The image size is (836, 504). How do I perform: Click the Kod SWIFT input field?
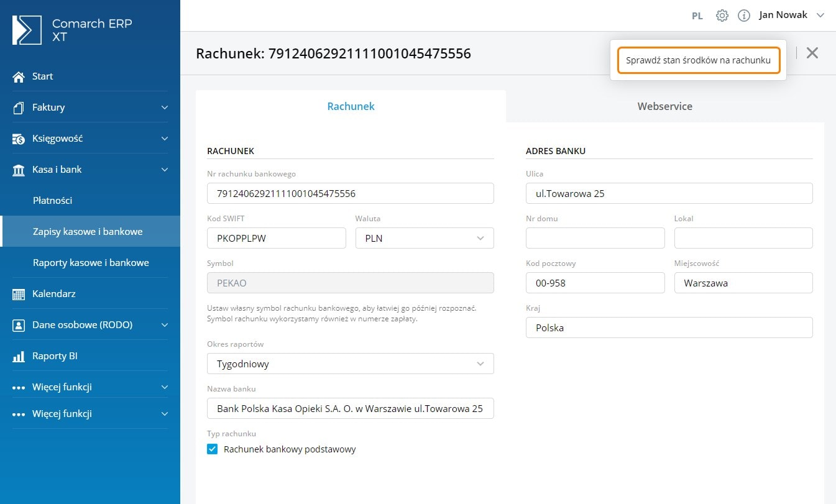click(x=276, y=238)
